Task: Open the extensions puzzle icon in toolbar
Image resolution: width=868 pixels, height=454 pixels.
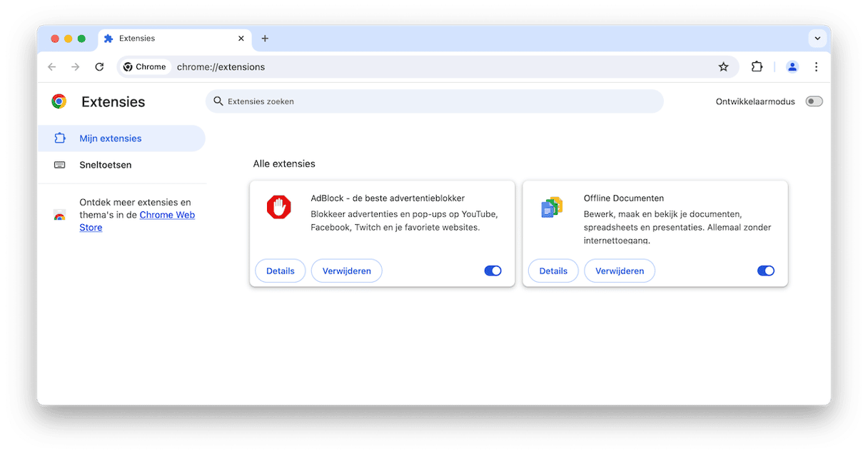Action: pyautogui.click(x=757, y=67)
